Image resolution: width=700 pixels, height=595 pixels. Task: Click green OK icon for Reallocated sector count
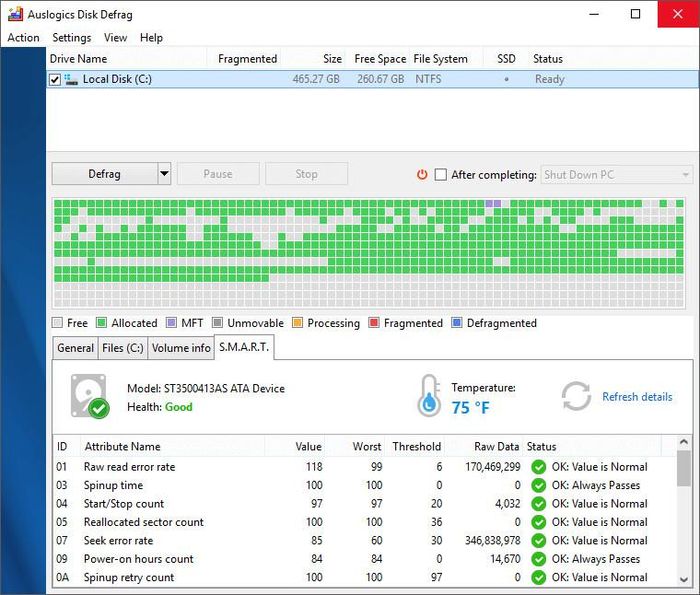(x=538, y=522)
